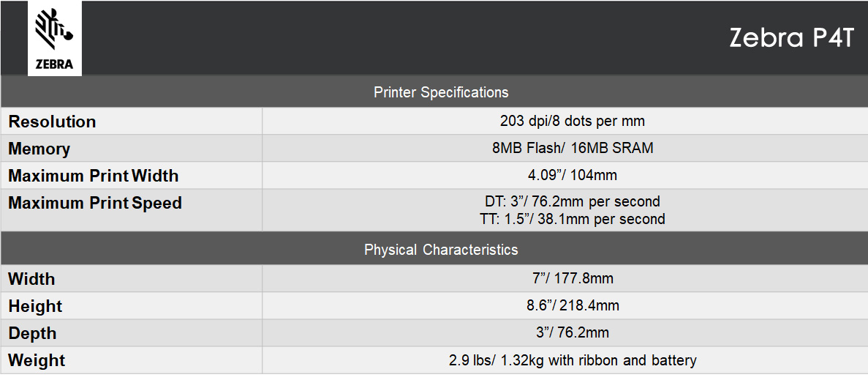Select the Width label cell

point(31,279)
